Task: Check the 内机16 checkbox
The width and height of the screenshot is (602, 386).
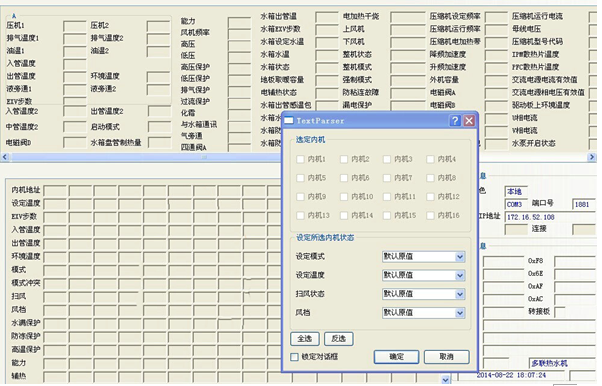Action: (430, 215)
